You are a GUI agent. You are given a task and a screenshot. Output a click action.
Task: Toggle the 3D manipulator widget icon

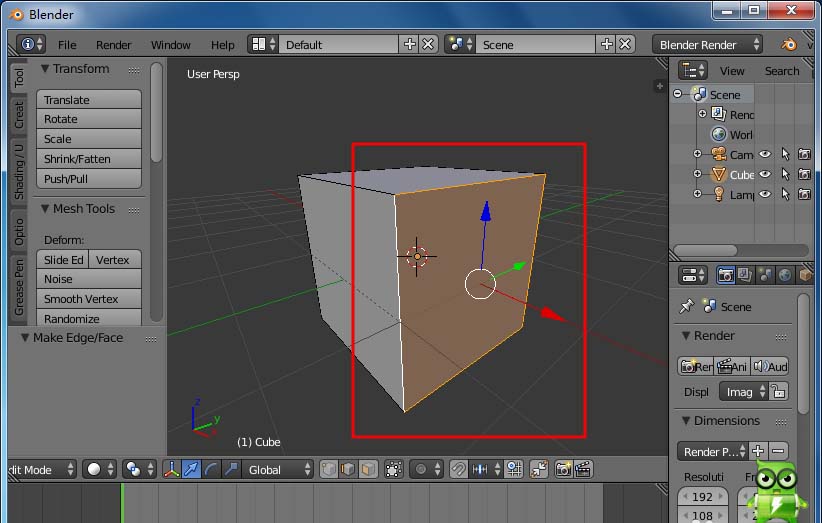click(171, 469)
